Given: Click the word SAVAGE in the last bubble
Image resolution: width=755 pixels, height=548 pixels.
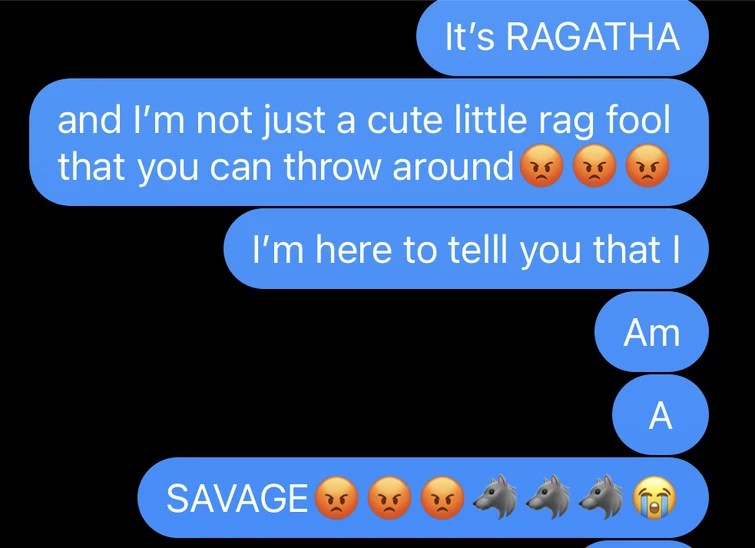Looking at the screenshot, I should (237, 498).
